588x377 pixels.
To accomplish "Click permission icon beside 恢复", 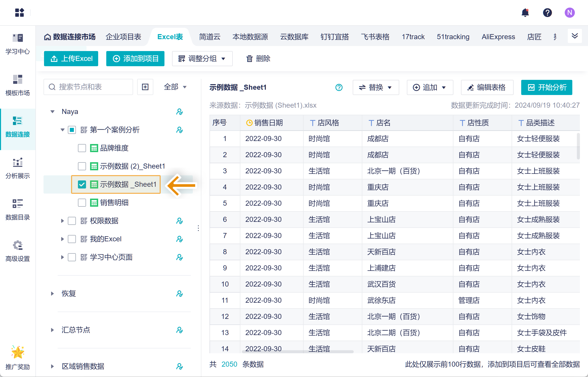I will pyautogui.click(x=179, y=294).
